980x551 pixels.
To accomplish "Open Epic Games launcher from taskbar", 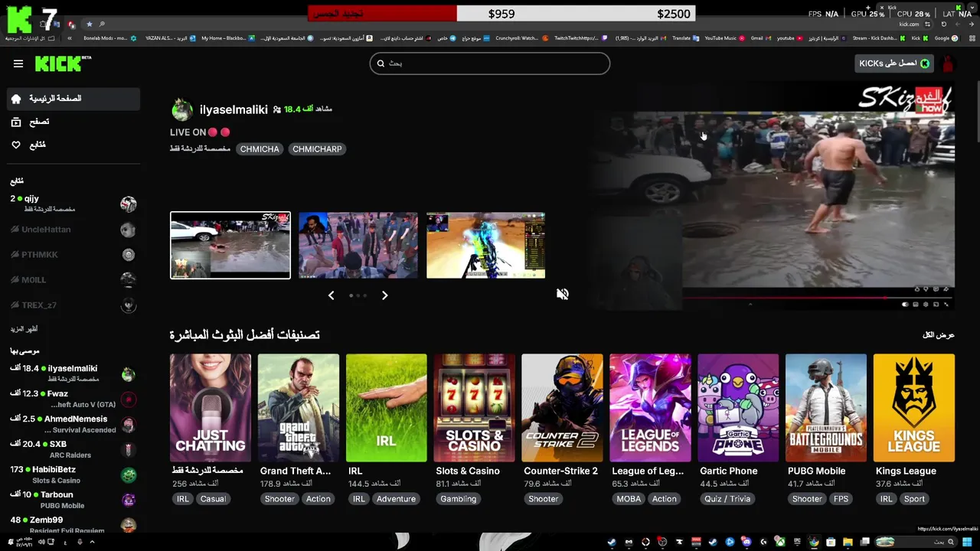I will pyautogui.click(x=797, y=542).
